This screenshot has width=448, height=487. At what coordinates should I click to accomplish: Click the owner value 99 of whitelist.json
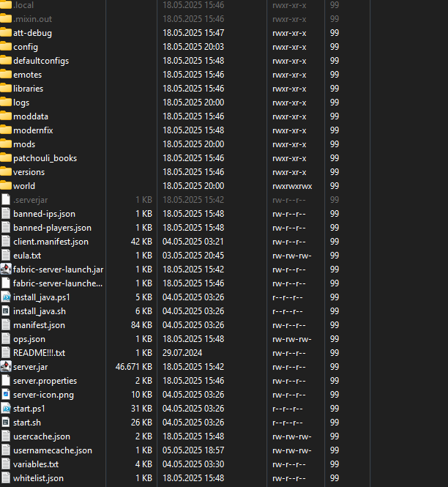click(x=335, y=478)
